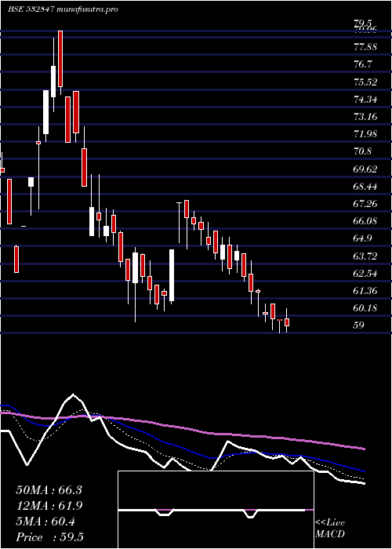Click the 61.36 price axis label
Image resolution: width=392 pixels, height=549 pixels.
point(365,291)
